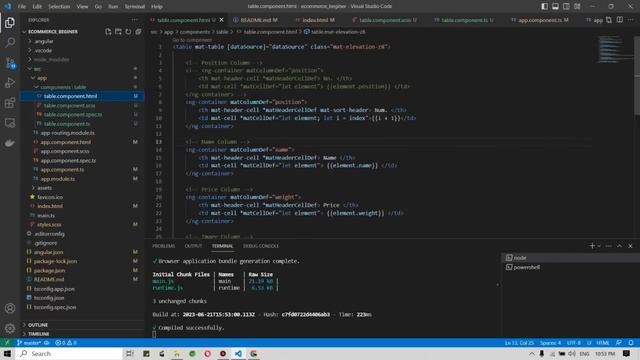Image resolution: width=640 pixels, height=360 pixels.
Task: Expand the node_modules folder
Action: tap(82, 60)
